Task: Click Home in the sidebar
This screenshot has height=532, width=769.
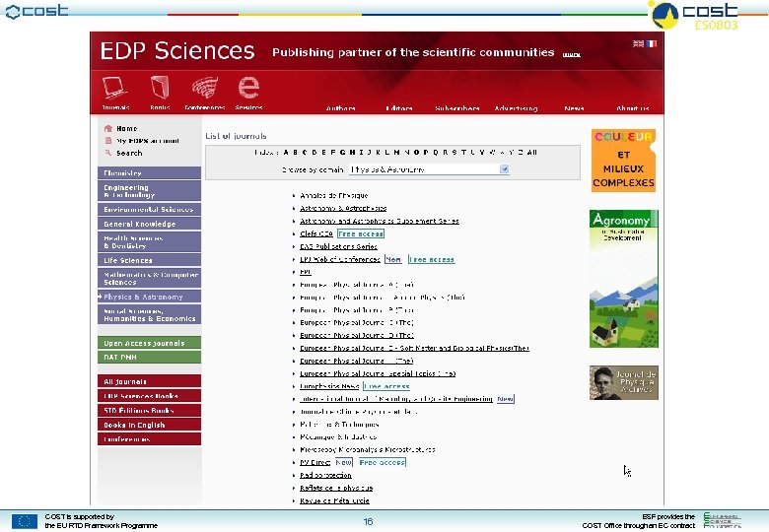Action: [x=126, y=128]
